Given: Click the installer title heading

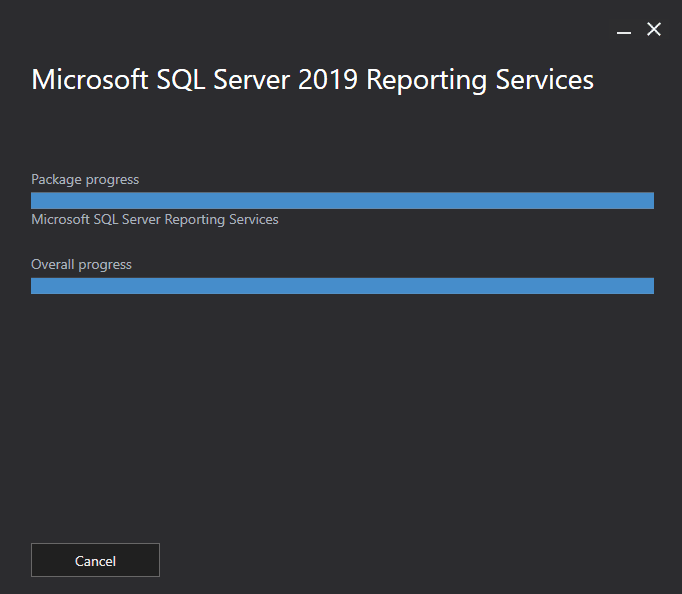Looking at the screenshot, I should click(312, 80).
